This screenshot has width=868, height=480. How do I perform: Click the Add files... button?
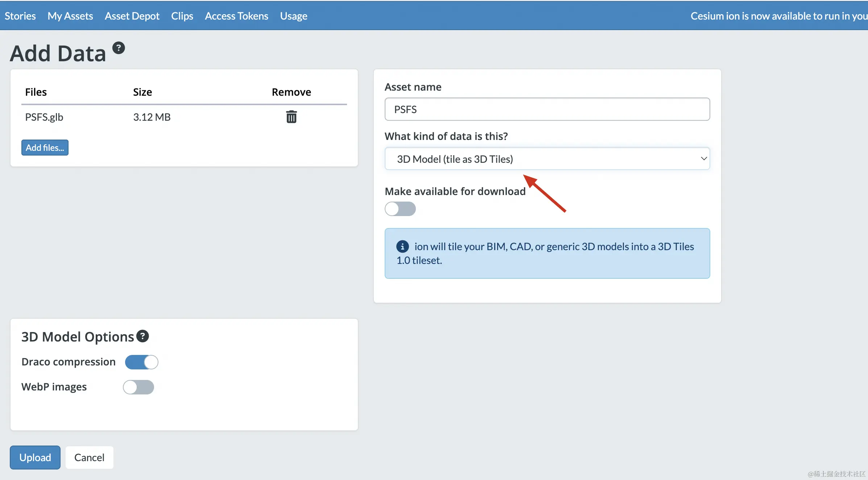click(45, 148)
